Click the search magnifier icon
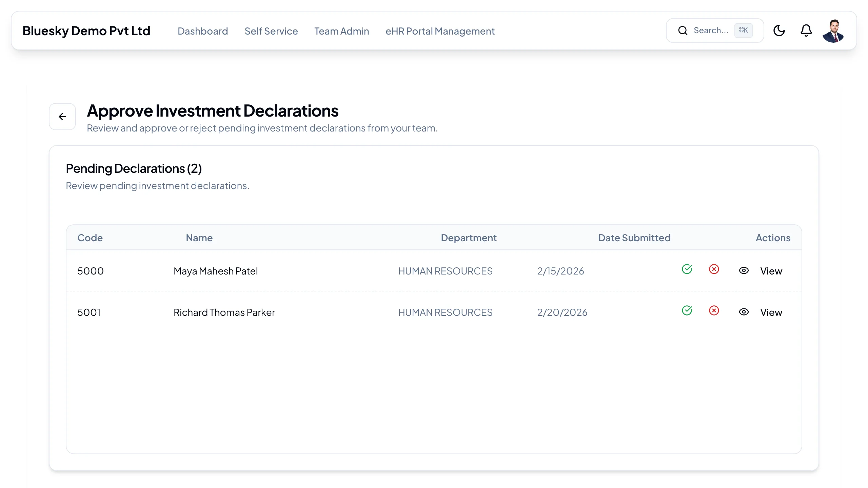The image size is (868, 488). coord(683,30)
